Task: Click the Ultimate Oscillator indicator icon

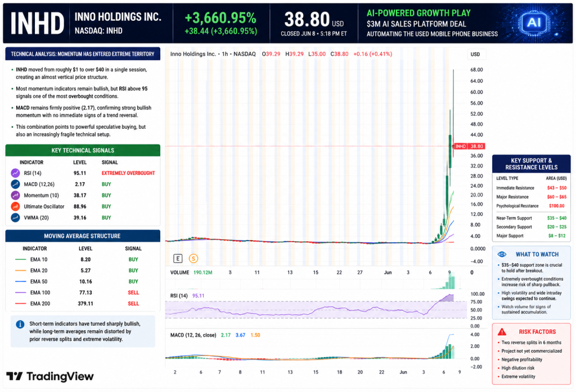Action: point(15,206)
